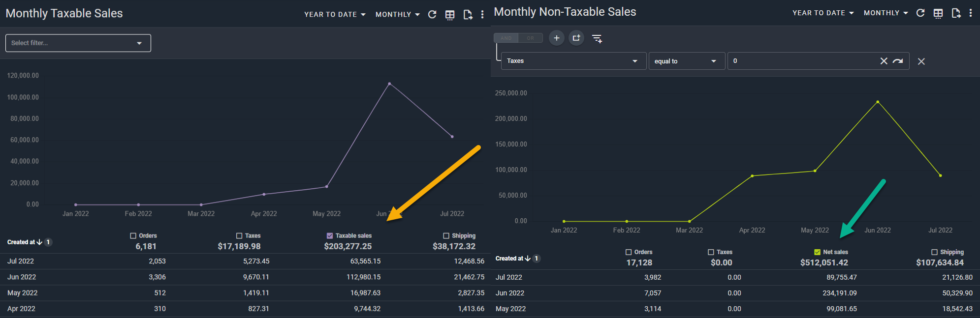Screen dimensions: 980x318
Task: Refresh the Monthly Non-Taxable Sales report
Action: (x=920, y=13)
